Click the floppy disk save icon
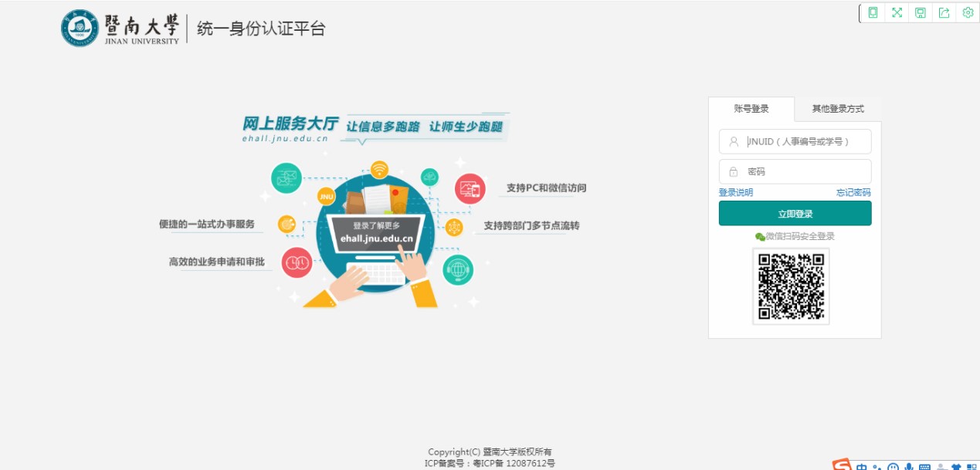Screen dimensions: 980x470 pyautogui.click(x=921, y=12)
